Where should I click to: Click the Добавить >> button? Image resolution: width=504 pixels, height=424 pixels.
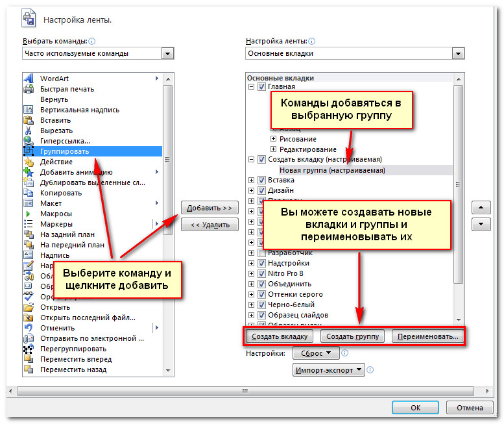(x=209, y=208)
